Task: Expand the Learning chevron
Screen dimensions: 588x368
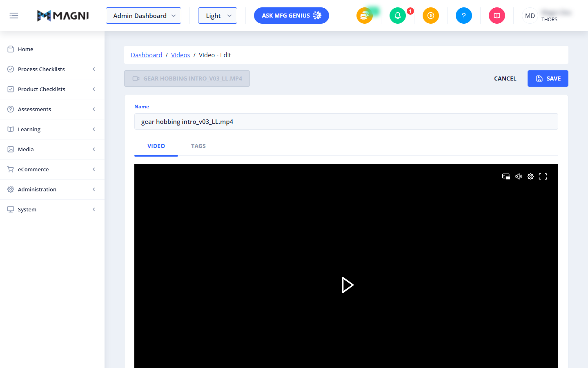Action: click(94, 129)
